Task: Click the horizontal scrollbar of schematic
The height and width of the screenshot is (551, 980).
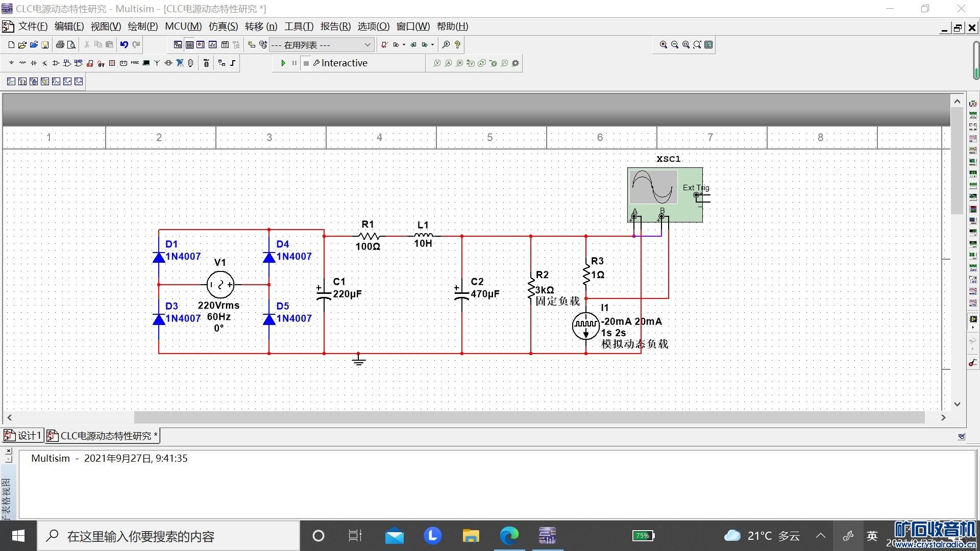Action: (x=529, y=417)
